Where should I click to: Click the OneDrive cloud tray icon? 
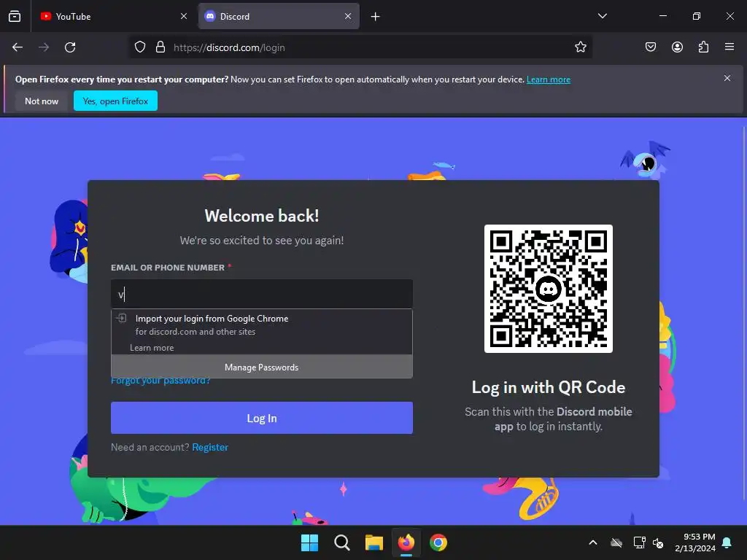point(616,542)
